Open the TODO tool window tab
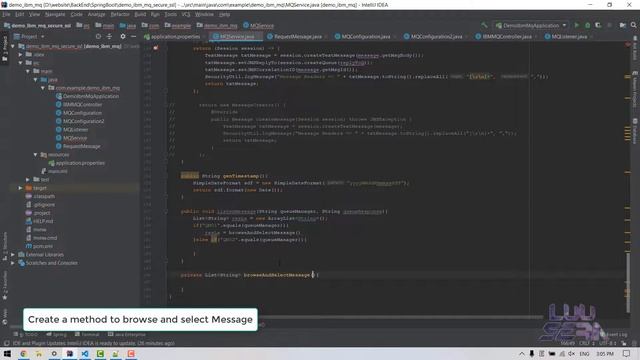 (25, 334)
